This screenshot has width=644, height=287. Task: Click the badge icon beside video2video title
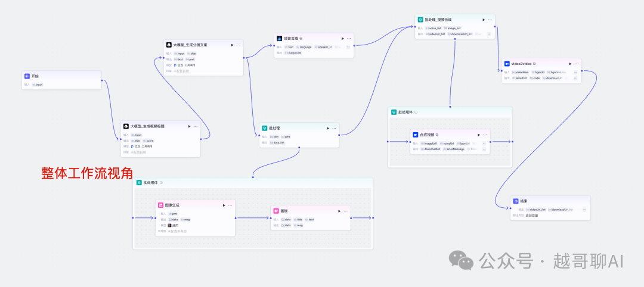pyautogui.click(x=534, y=64)
